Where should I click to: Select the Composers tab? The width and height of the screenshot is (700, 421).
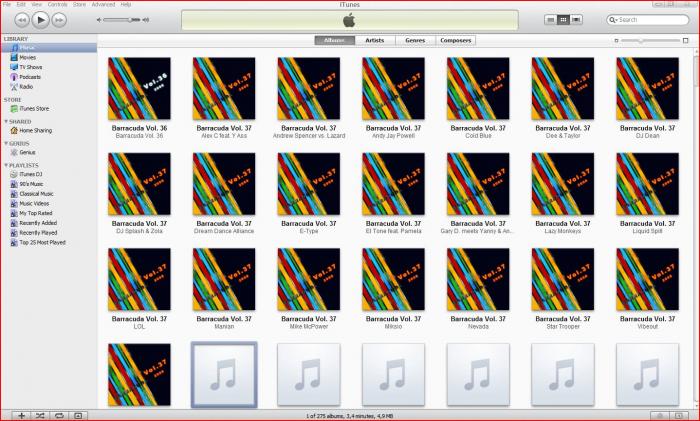point(456,40)
